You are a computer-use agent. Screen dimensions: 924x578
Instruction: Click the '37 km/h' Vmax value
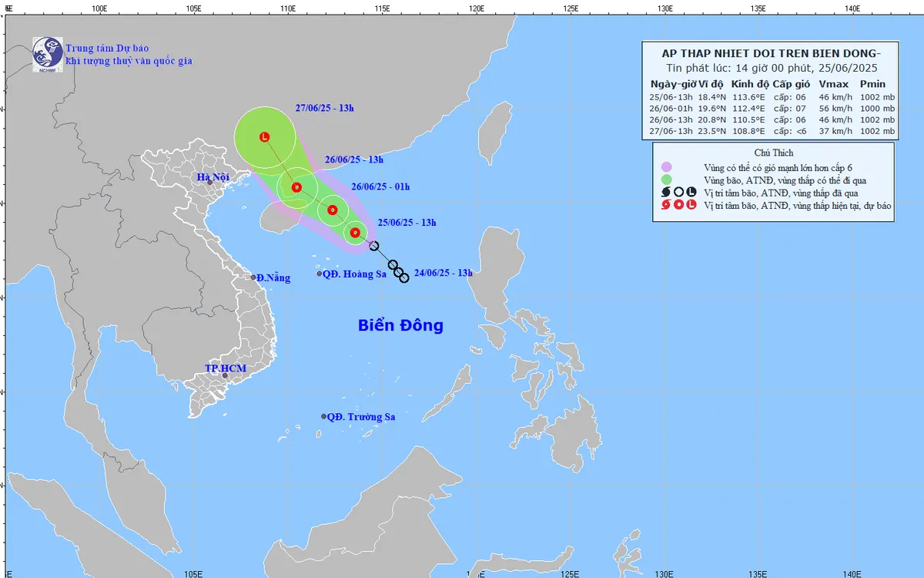coord(835,132)
